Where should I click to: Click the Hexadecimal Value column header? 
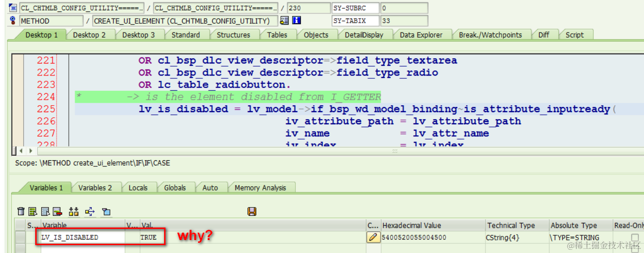[433, 226]
